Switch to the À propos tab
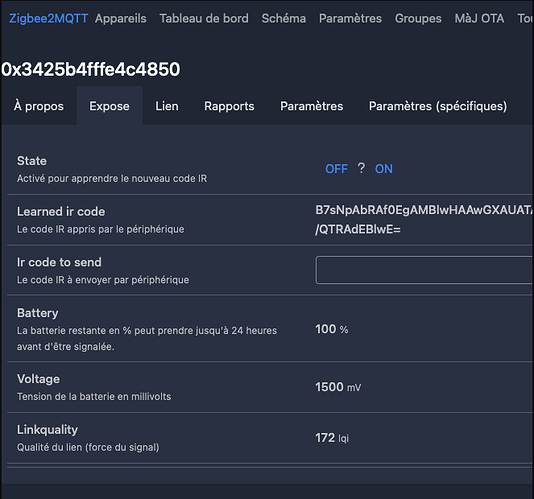Screen dimensions: 534x499 click(x=39, y=106)
